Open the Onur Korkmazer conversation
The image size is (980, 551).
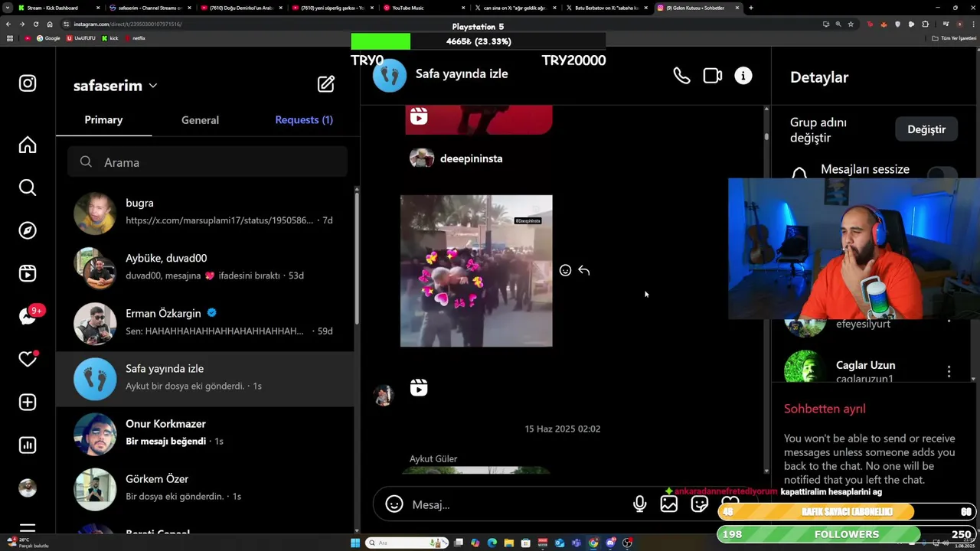click(x=205, y=434)
